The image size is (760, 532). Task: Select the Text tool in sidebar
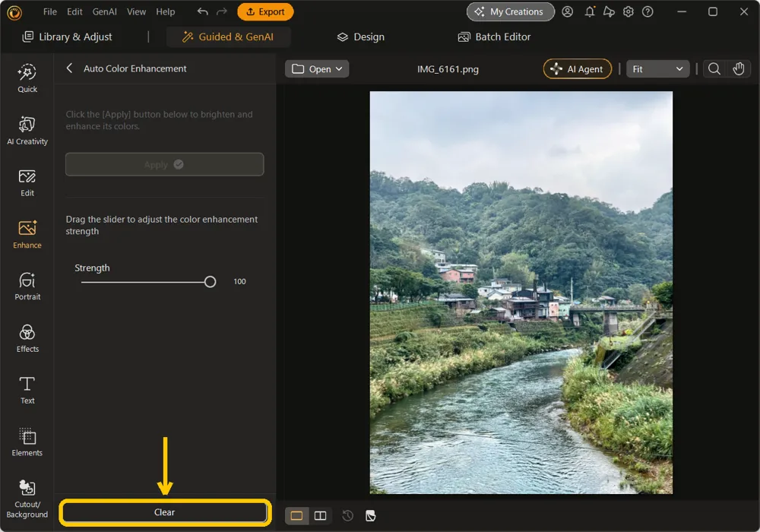coord(27,391)
